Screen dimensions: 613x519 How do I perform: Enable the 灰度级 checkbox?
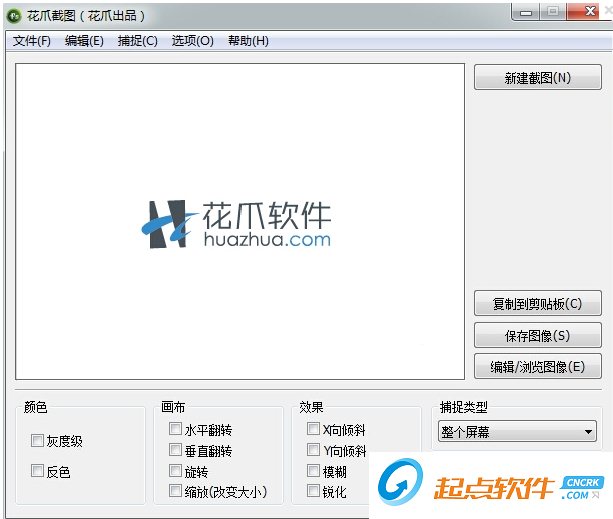tap(37, 440)
